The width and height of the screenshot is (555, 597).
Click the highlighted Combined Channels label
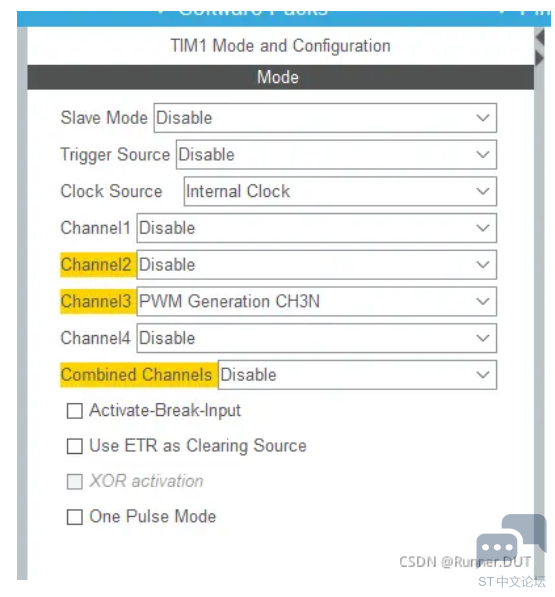pyautogui.click(x=136, y=375)
